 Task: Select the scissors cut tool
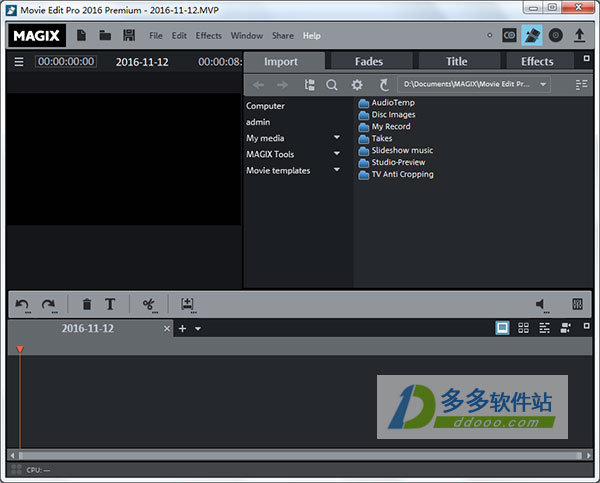(x=148, y=305)
